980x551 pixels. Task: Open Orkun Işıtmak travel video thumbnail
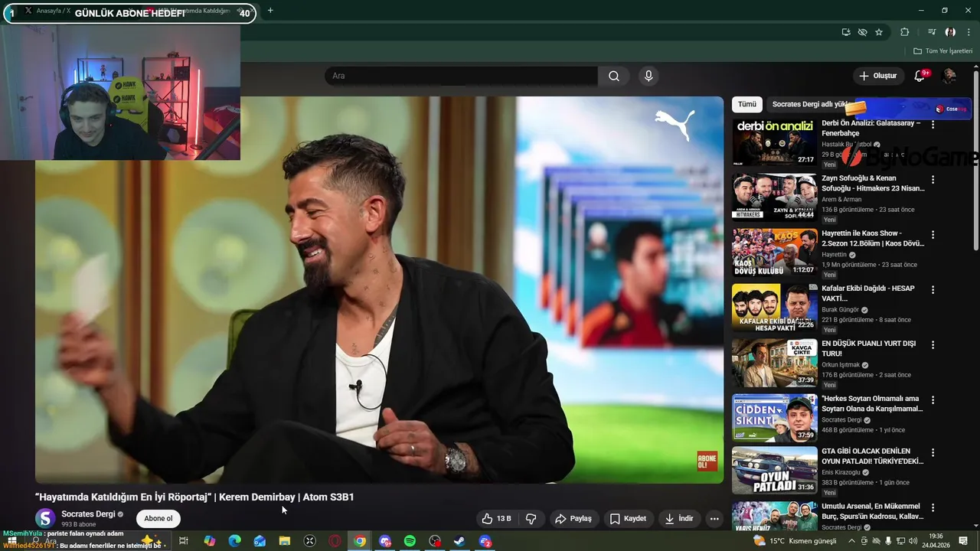(x=774, y=363)
